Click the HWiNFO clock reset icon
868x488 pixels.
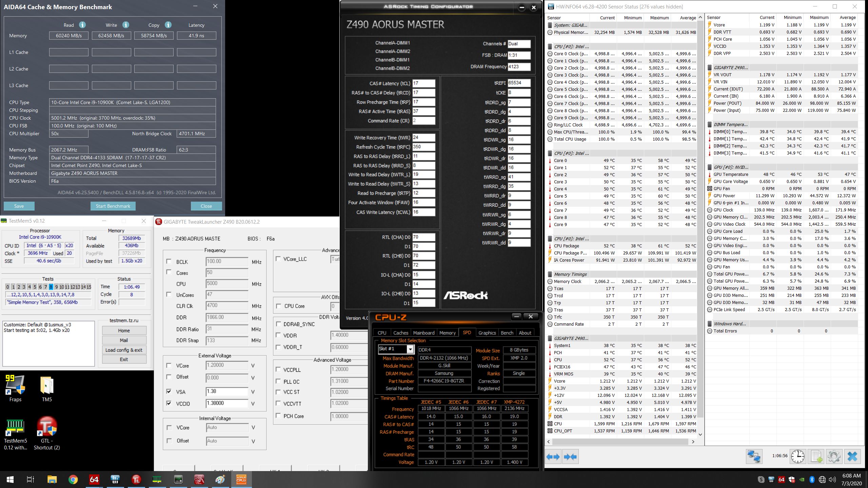[797, 456]
